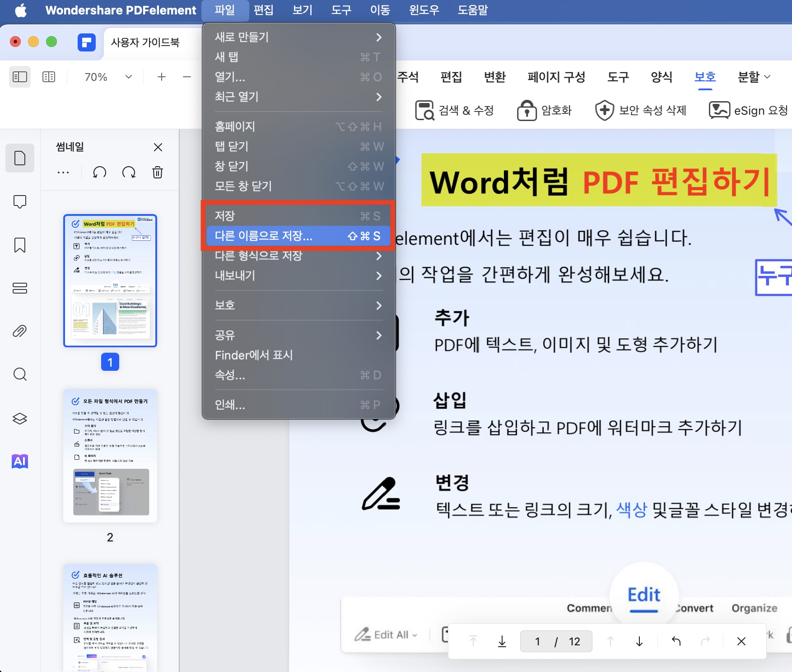The height and width of the screenshot is (672, 792).
Task: Choose 열기... menu item
Action: click(x=298, y=77)
